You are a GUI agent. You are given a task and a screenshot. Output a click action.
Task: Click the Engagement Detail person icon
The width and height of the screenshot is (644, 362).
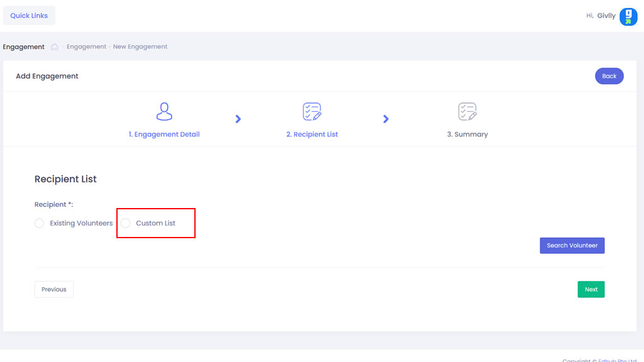164,112
